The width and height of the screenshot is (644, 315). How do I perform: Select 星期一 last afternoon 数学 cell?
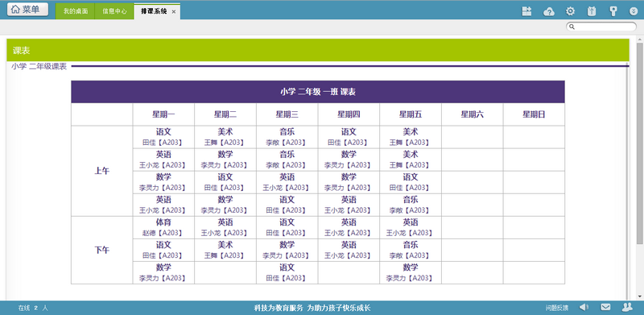pos(163,272)
